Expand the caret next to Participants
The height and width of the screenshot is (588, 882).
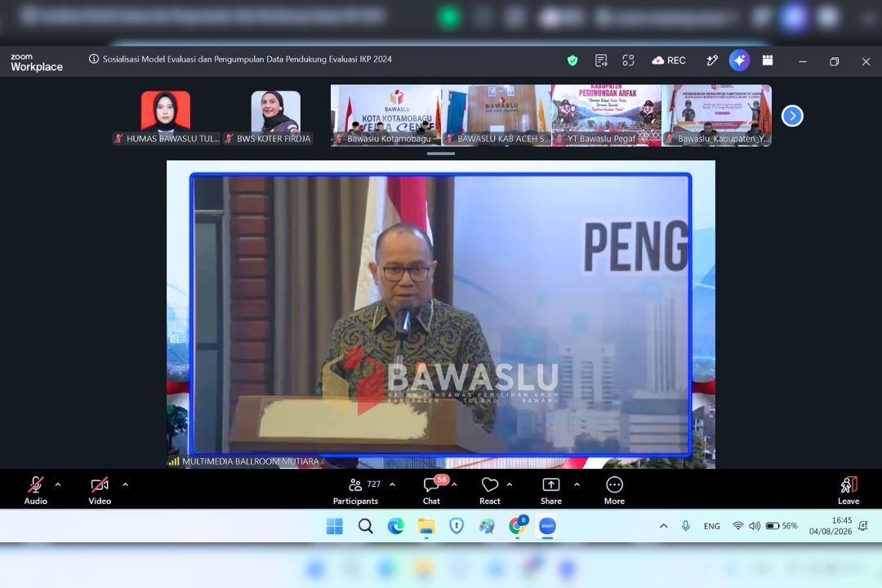point(392,484)
